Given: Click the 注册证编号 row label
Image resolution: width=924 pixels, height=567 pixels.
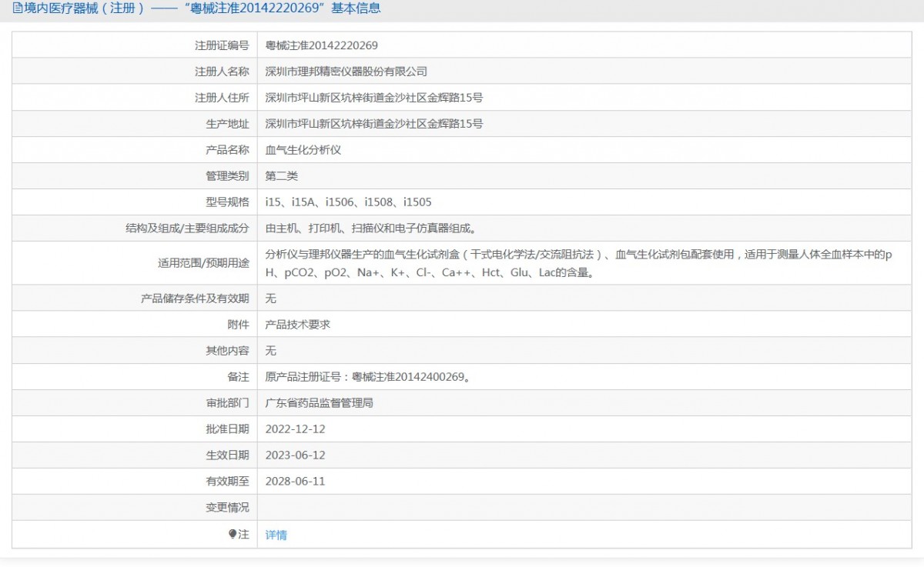Looking at the screenshot, I should [222, 45].
